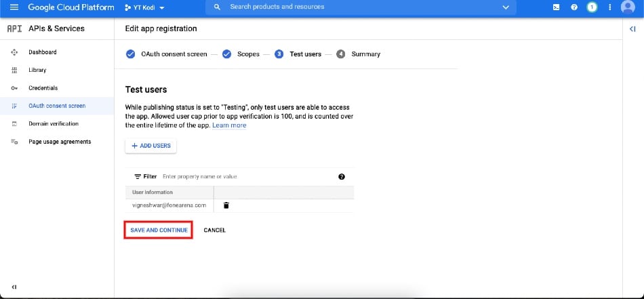Go to the Summary step
Viewport: 644px width, 299px height.
[x=366, y=54]
